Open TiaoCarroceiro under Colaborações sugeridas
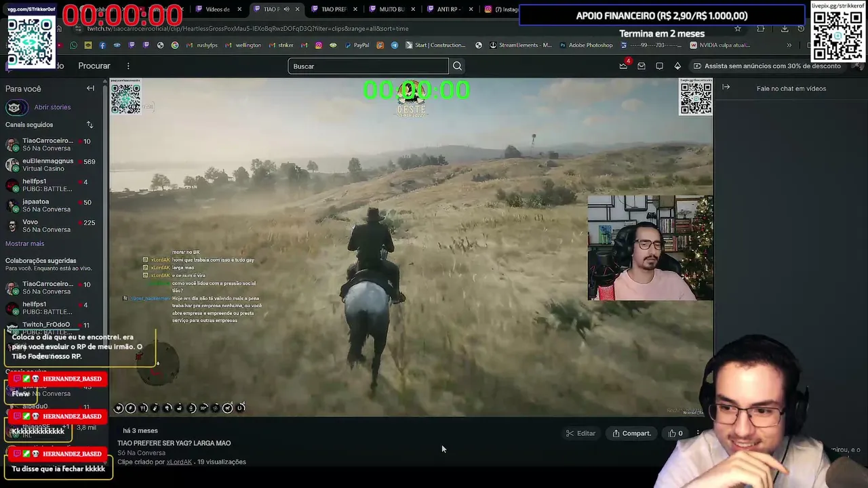The image size is (868, 488). [x=51, y=287]
